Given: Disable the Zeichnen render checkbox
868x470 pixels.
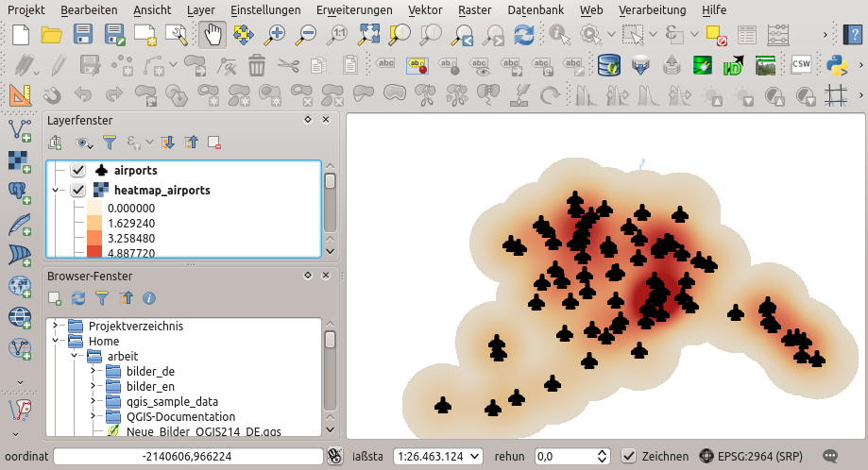Looking at the screenshot, I should click(628, 457).
